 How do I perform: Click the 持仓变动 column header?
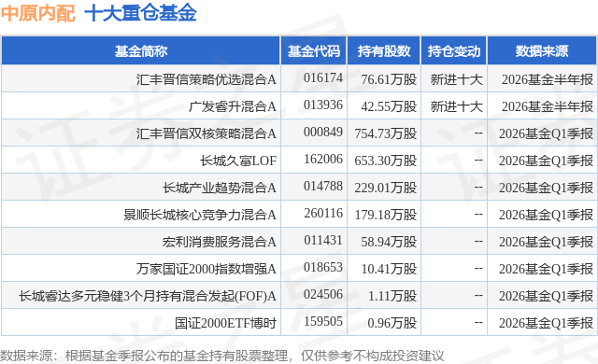[454, 51]
